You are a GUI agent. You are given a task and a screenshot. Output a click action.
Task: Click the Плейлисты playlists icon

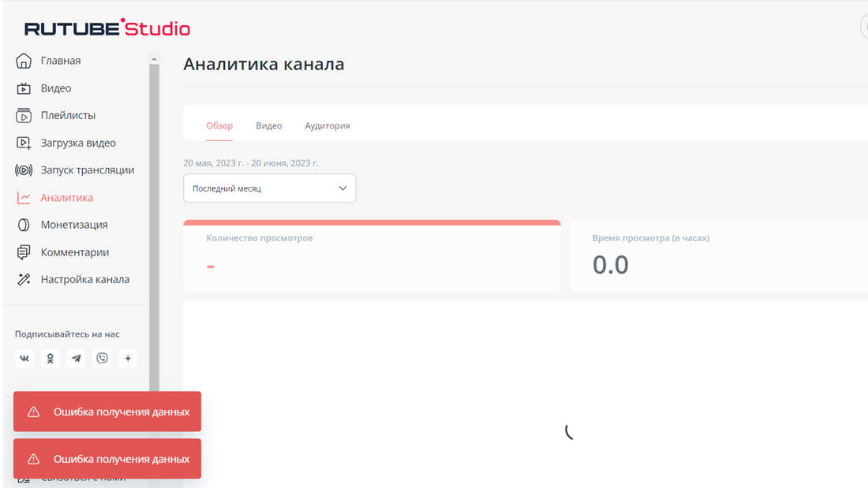[x=24, y=115]
